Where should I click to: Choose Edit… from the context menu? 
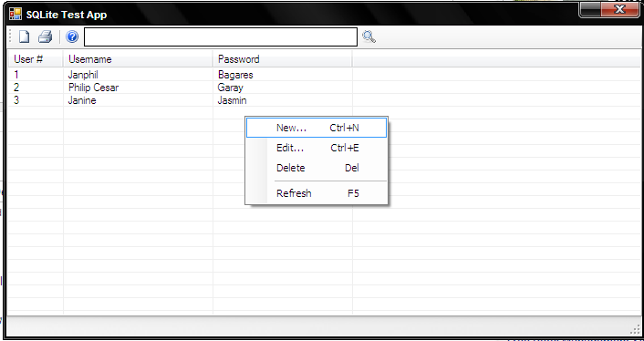tap(317, 148)
